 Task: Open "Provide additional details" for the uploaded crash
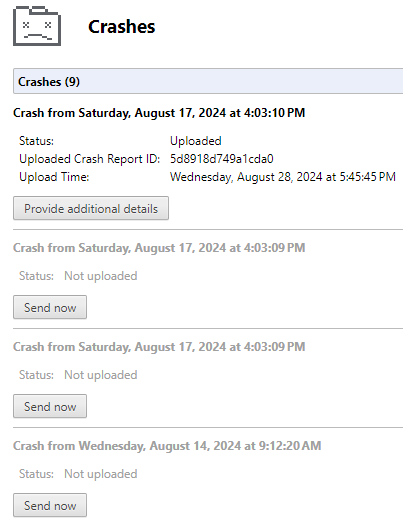(91, 208)
